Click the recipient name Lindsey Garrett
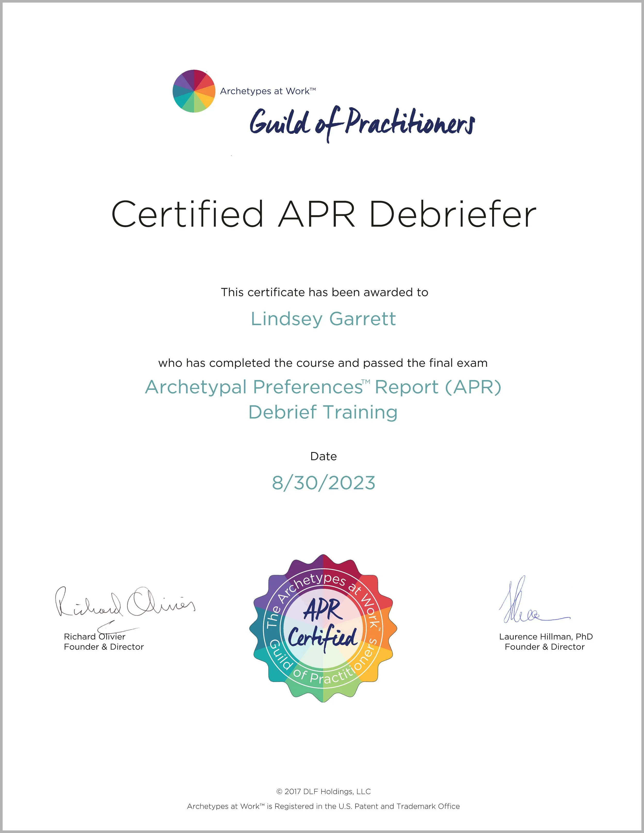Viewport: 644px width, 833px height. (323, 319)
